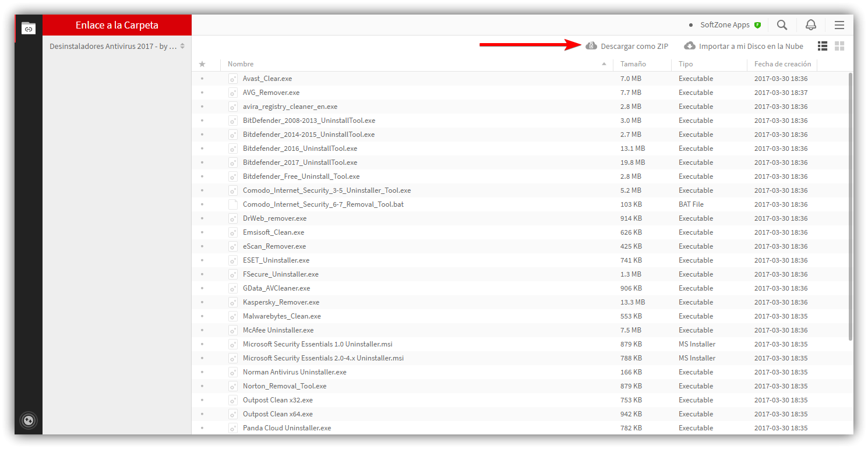Click the round icon at the sidebar bottom
The image size is (868, 449).
coord(29,420)
